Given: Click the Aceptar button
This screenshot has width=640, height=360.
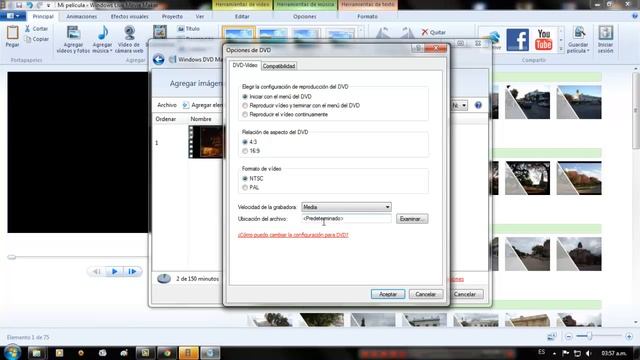Looking at the screenshot, I should point(388,294).
